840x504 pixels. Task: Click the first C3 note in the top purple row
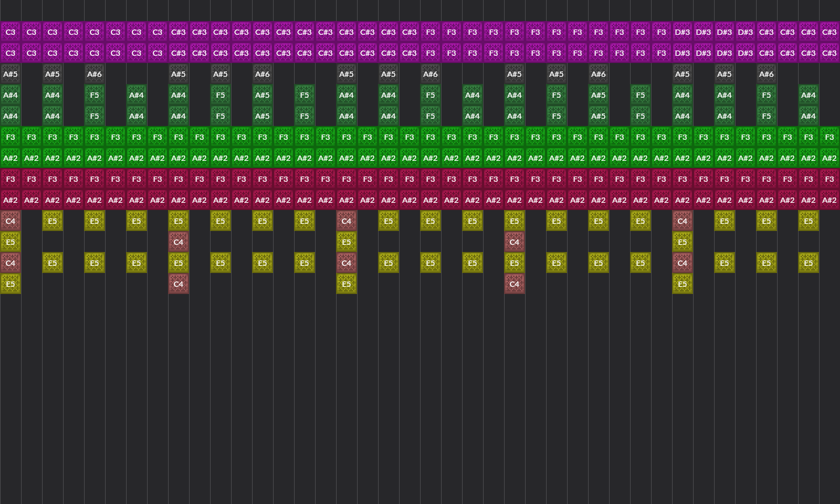[10, 32]
